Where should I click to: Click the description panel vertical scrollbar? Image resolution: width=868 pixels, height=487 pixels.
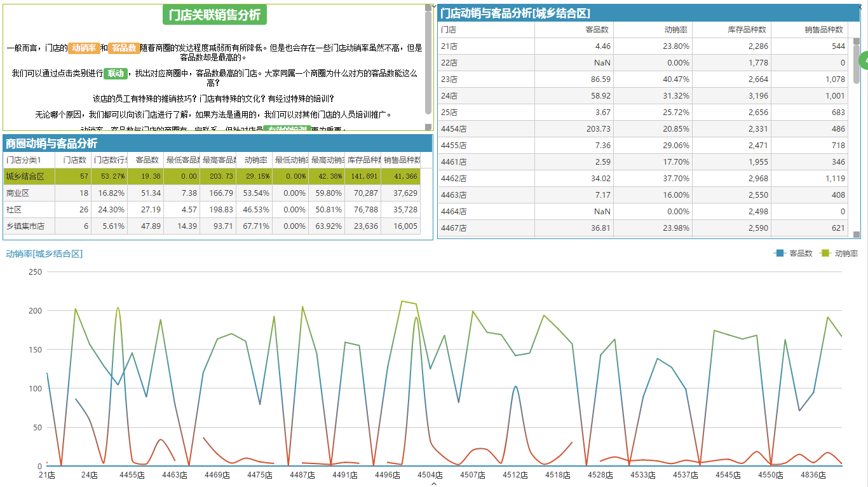428,64
